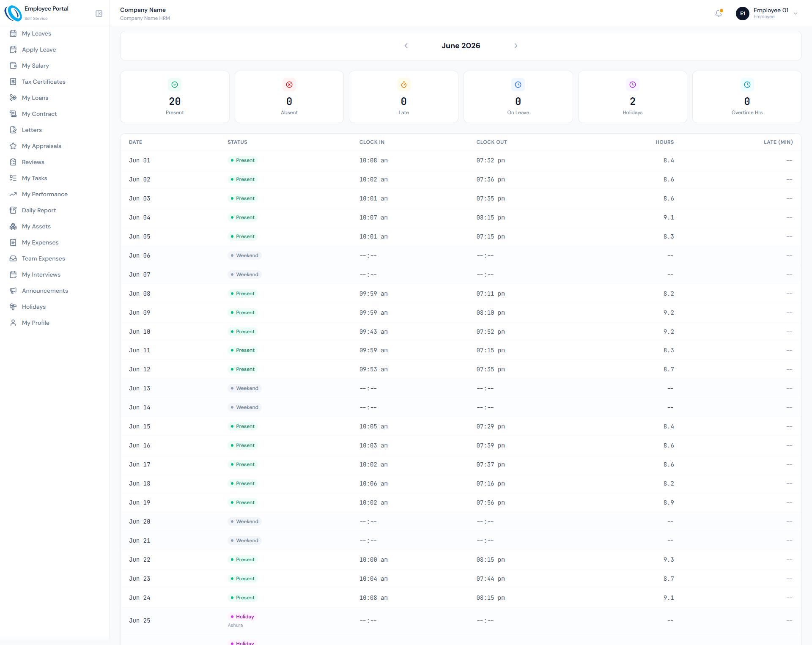Click the My Contract icon
Viewport: 812px width, 645px height.
click(x=13, y=114)
